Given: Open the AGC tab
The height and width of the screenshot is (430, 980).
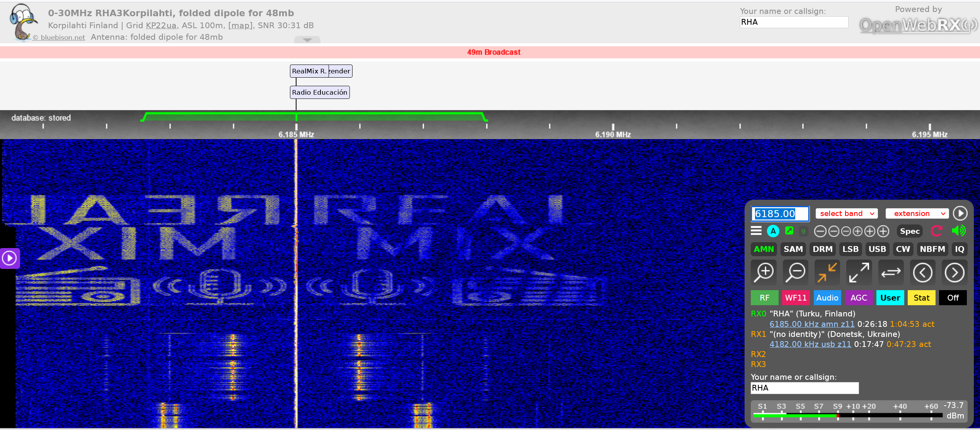Looking at the screenshot, I should tap(859, 298).
